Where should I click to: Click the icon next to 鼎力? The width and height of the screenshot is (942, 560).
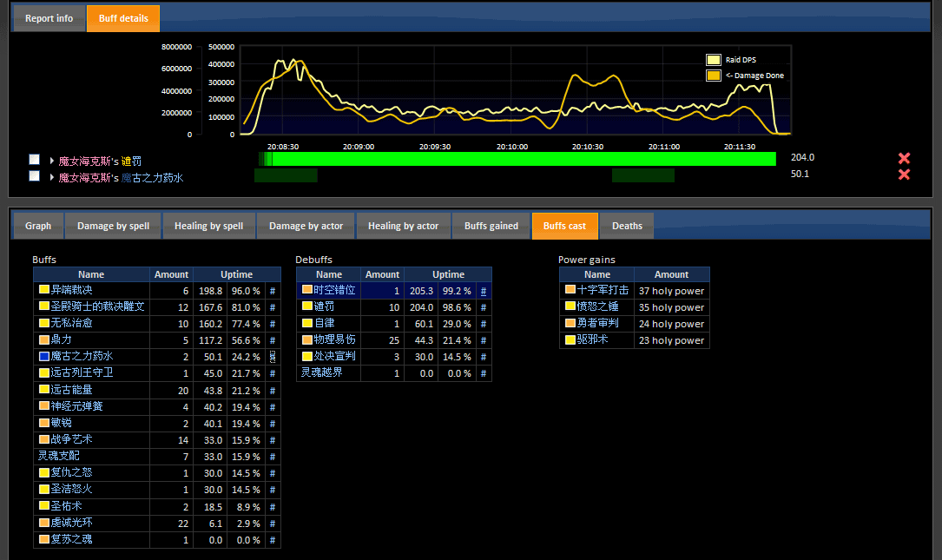tap(44, 339)
